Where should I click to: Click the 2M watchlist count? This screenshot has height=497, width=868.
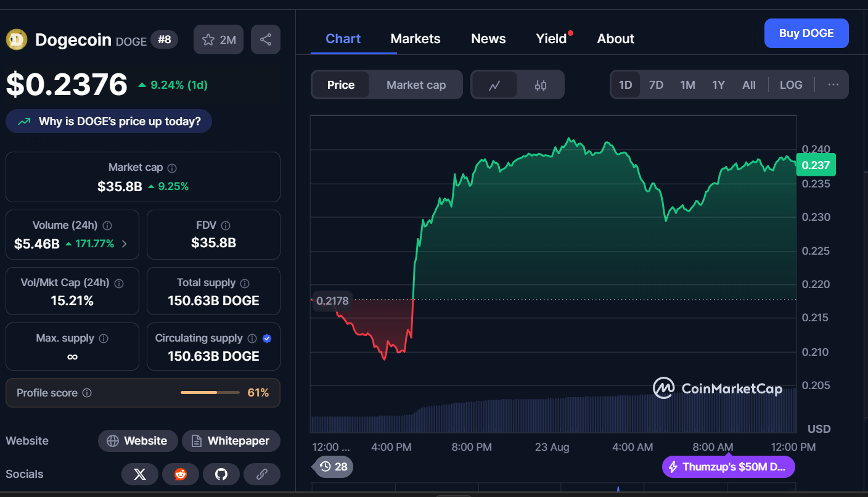227,40
